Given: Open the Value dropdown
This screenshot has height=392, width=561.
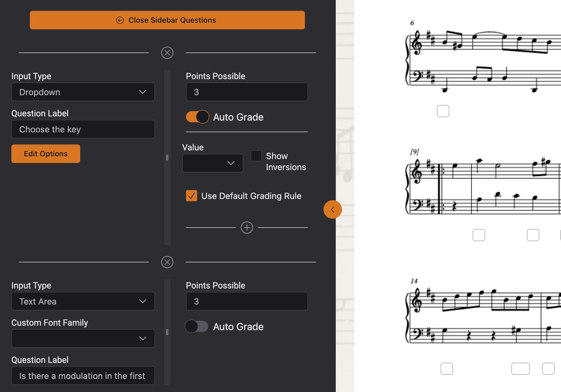Looking at the screenshot, I should [x=213, y=163].
